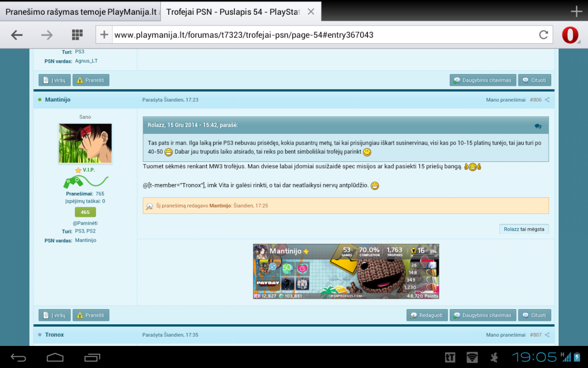The width and height of the screenshot is (588, 368).
Task: Tap the browser forward arrow
Action: (47, 35)
